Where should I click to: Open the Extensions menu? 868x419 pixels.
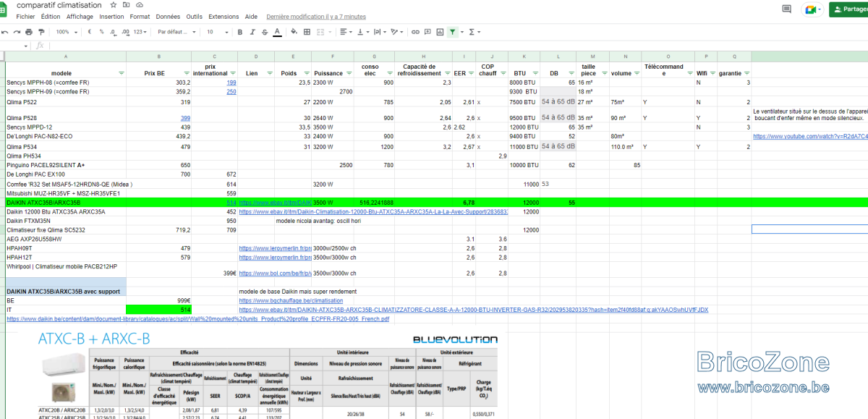(224, 16)
